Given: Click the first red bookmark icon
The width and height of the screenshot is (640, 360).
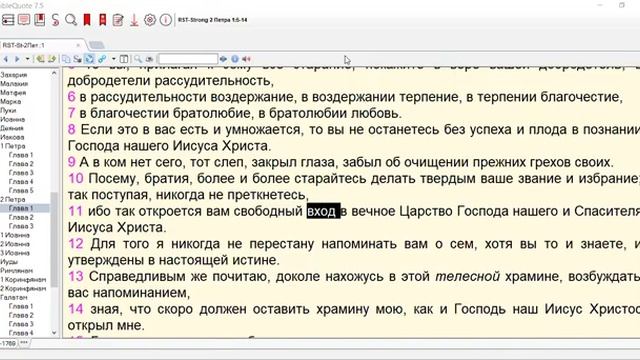Looking at the screenshot, I should click(87, 20).
